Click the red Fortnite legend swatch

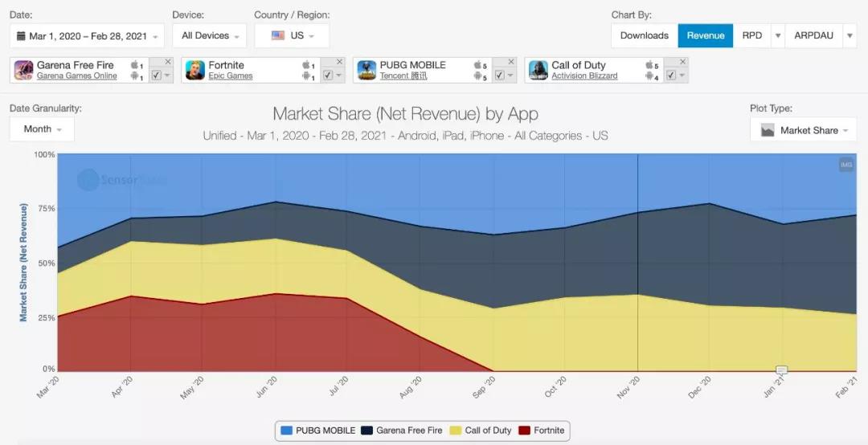pos(526,431)
